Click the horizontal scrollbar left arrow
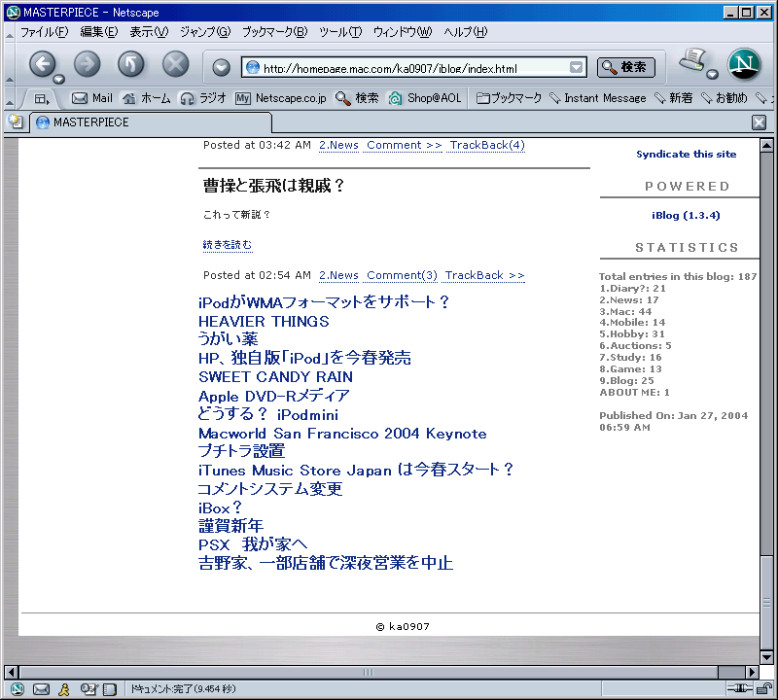The image size is (778, 700). click(x=12, y=672)
